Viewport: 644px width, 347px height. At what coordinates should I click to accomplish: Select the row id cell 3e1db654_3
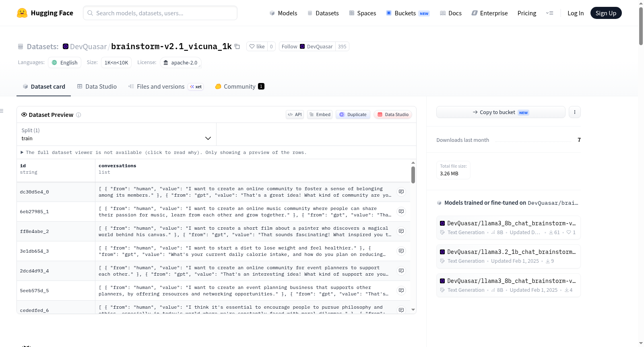(56, 251)
